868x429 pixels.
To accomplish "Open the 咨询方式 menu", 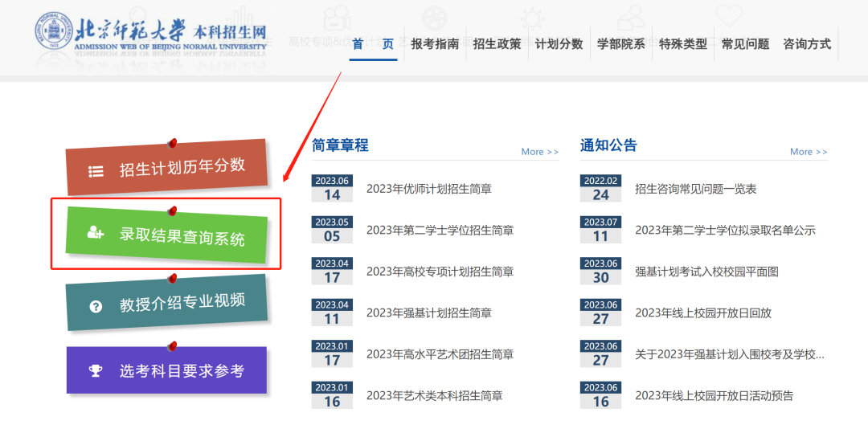I will tap(807, 43).
